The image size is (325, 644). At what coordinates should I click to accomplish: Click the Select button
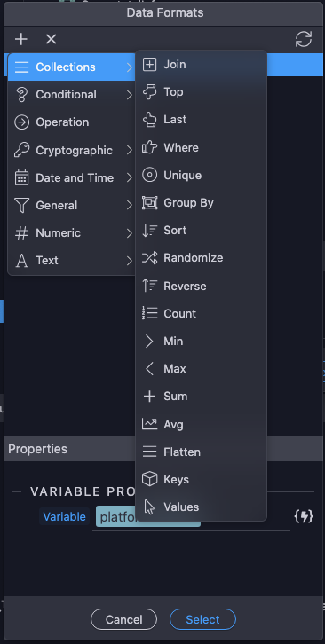click(x=202, y=619)
